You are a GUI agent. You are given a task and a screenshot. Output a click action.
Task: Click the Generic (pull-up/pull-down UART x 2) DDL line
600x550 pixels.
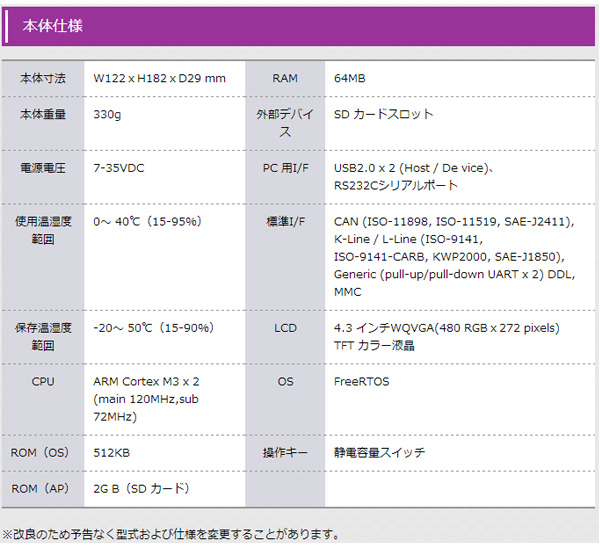click(455, 274)
